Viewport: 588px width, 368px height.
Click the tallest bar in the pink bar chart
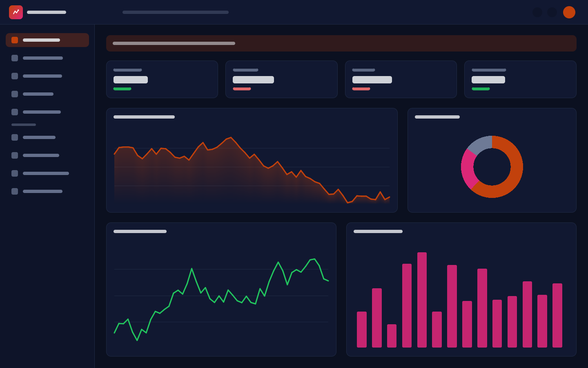pos(422,300)
